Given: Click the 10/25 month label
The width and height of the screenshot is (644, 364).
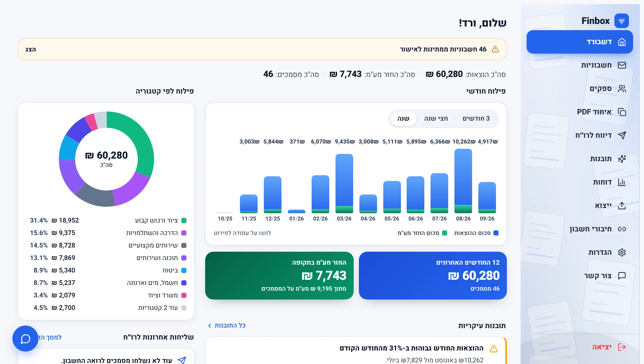Looking at the screenshot, I should [225, 219].
